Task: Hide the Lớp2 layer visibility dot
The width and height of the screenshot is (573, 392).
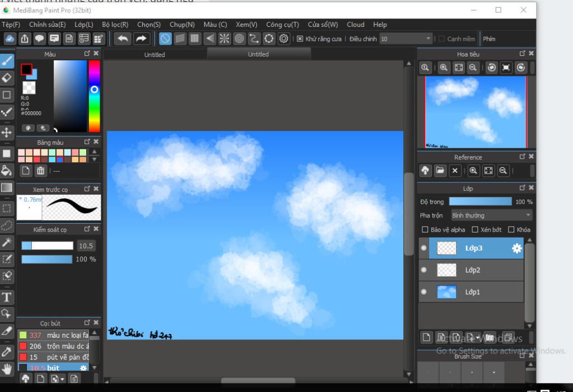Action: coord(424,270)
